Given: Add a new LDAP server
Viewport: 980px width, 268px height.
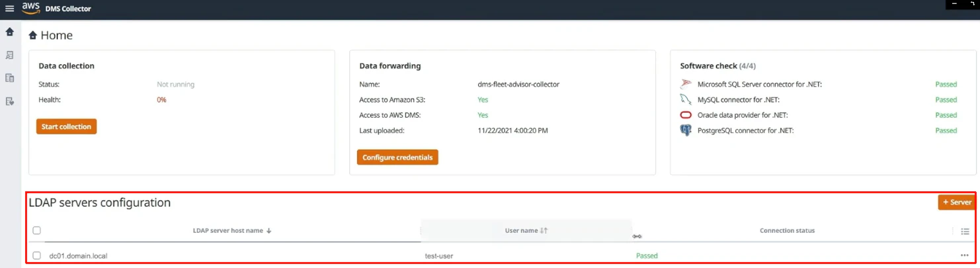Looking at the screenshot, I should tap(957, 202).
